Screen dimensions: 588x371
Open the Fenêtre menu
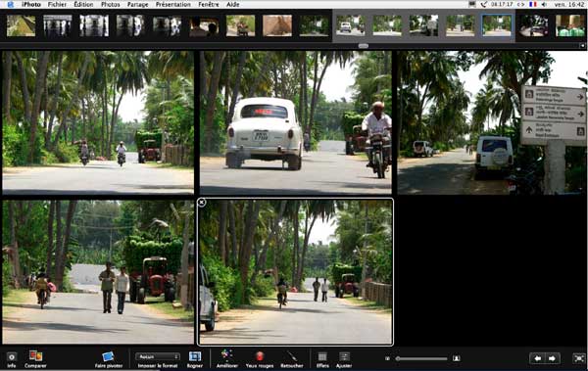pyautogui.click(x=209, y=4)
